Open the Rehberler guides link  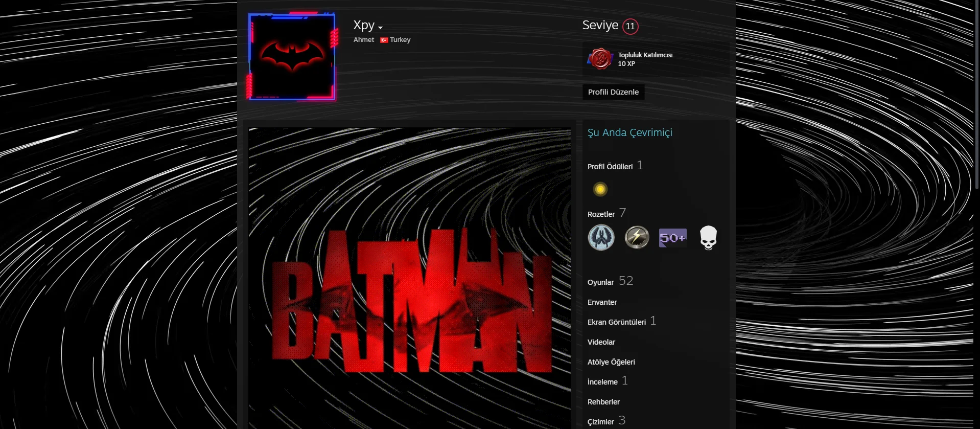pyautogui.click(x=603, y=402)
